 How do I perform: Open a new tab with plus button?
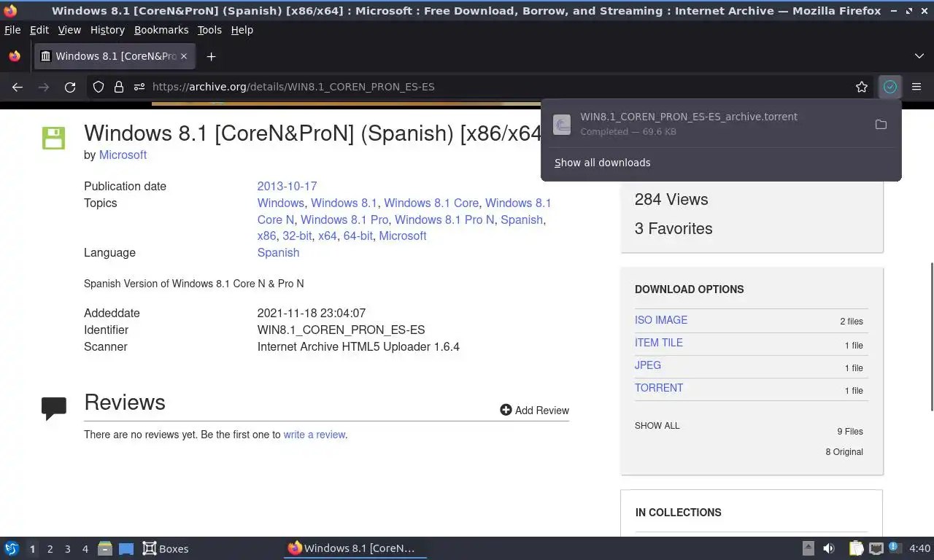point(211,56)
